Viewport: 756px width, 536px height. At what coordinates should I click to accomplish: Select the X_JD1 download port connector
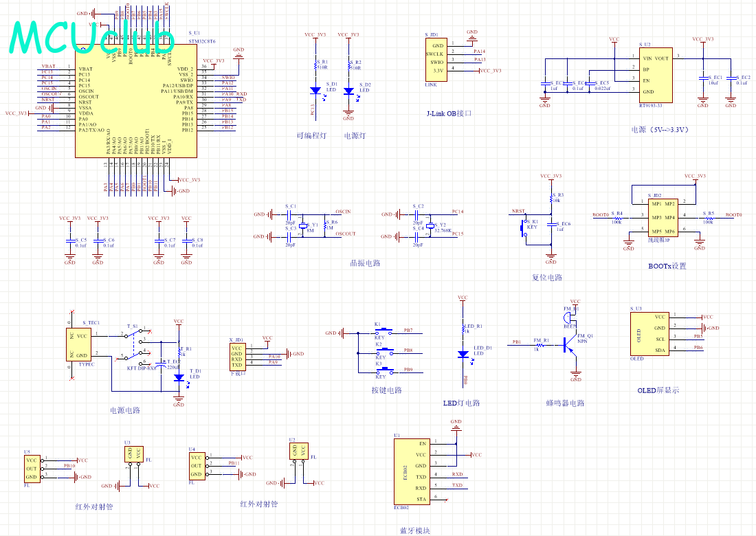click(237, 356)
